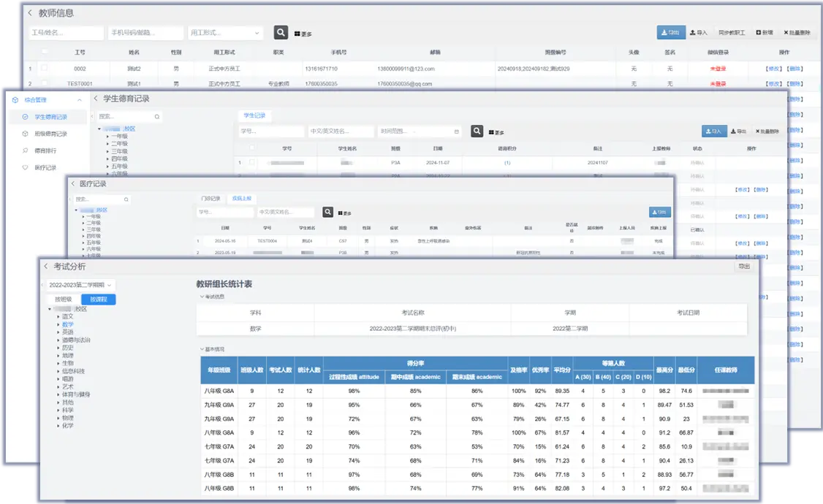Open 德育排行 from the sidebar

coord(45,150)
